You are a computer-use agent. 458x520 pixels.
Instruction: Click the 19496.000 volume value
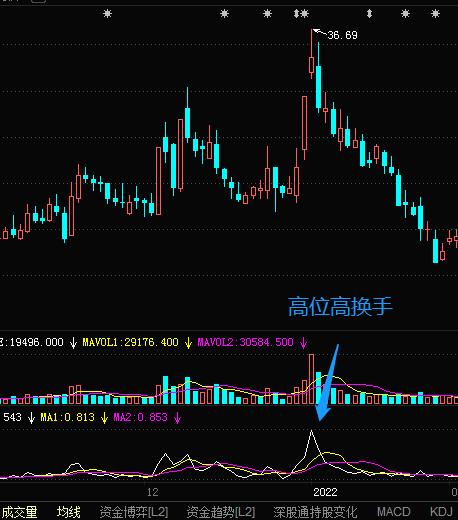pyautogui.click(x=36, y=342)
